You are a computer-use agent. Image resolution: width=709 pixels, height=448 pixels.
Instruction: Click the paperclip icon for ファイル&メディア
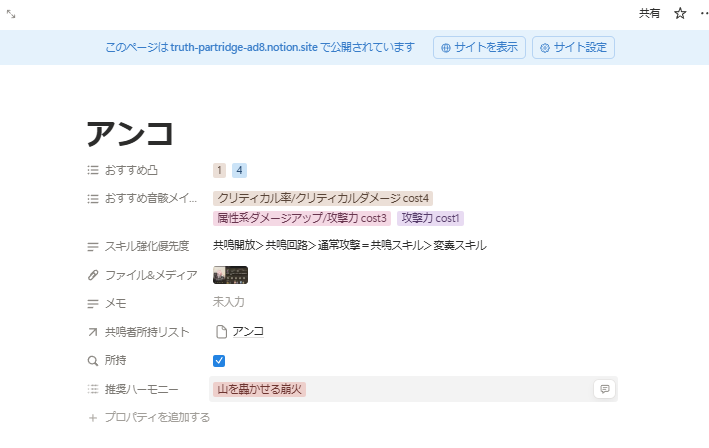(x=93, y=275)
